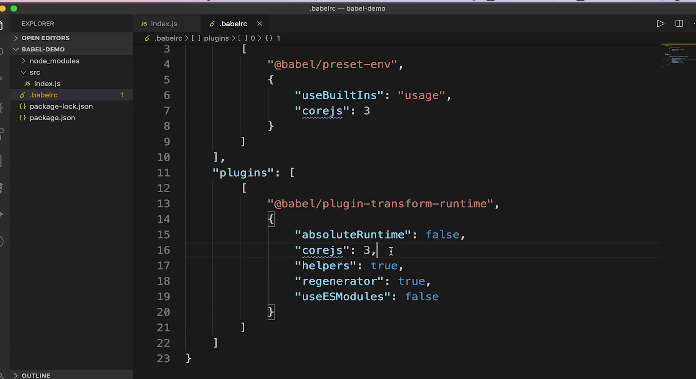Split the editor with the layout icon

click(679, 24)
